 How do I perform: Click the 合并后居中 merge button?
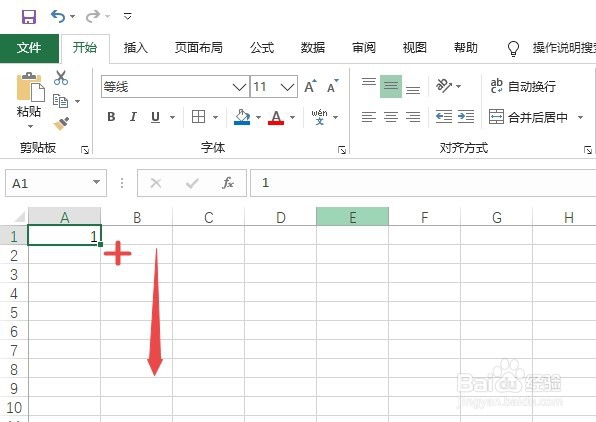click(x=528, y=117)
